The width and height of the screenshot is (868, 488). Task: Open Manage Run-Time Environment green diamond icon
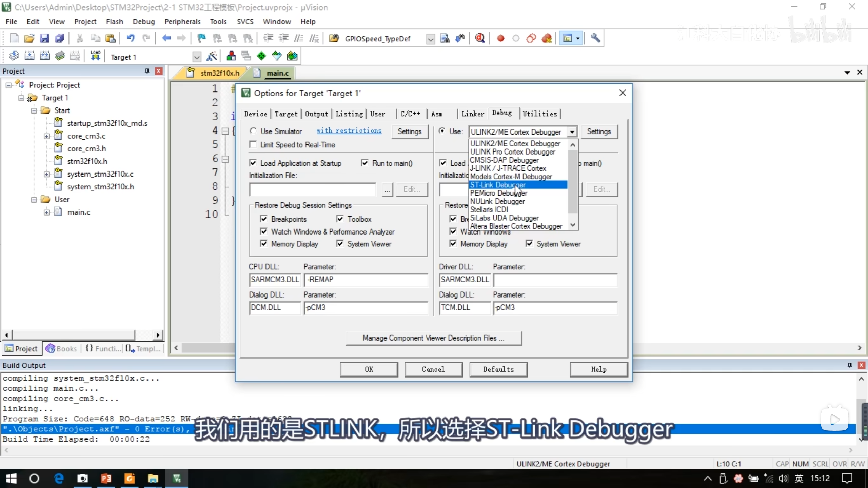(261, 56)
